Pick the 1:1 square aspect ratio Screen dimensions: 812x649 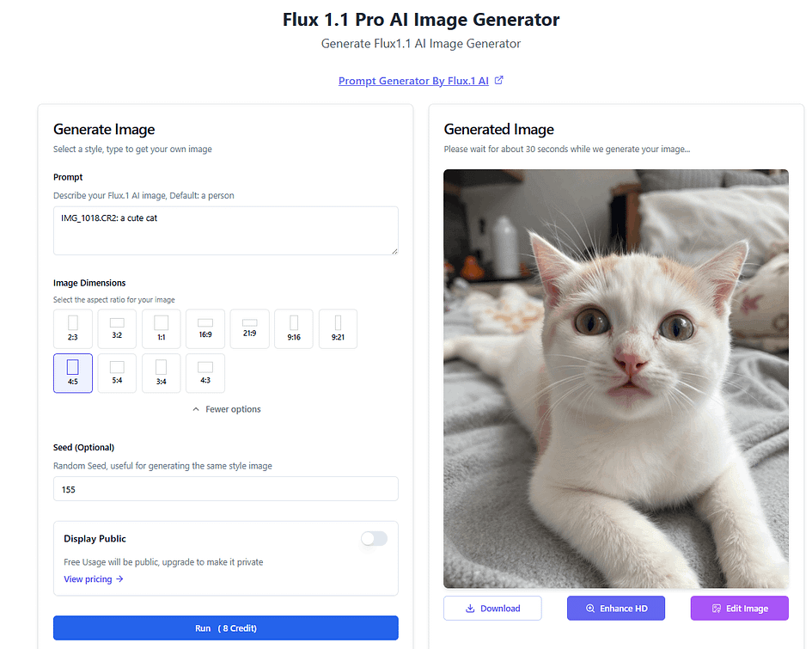[x=161, y=329]
